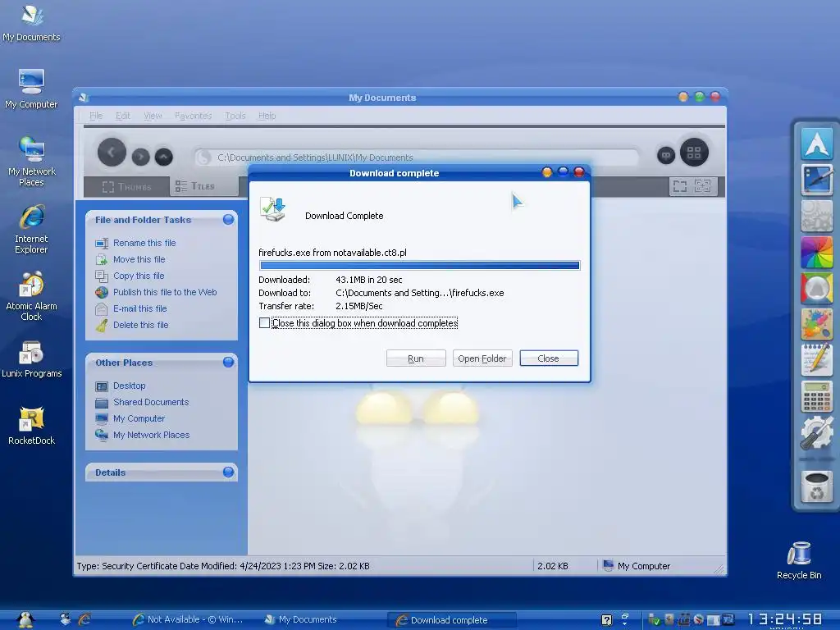Open My Network Places from Other Places
This screenshot has height=630, width=840.
click(x=151, y=435)
